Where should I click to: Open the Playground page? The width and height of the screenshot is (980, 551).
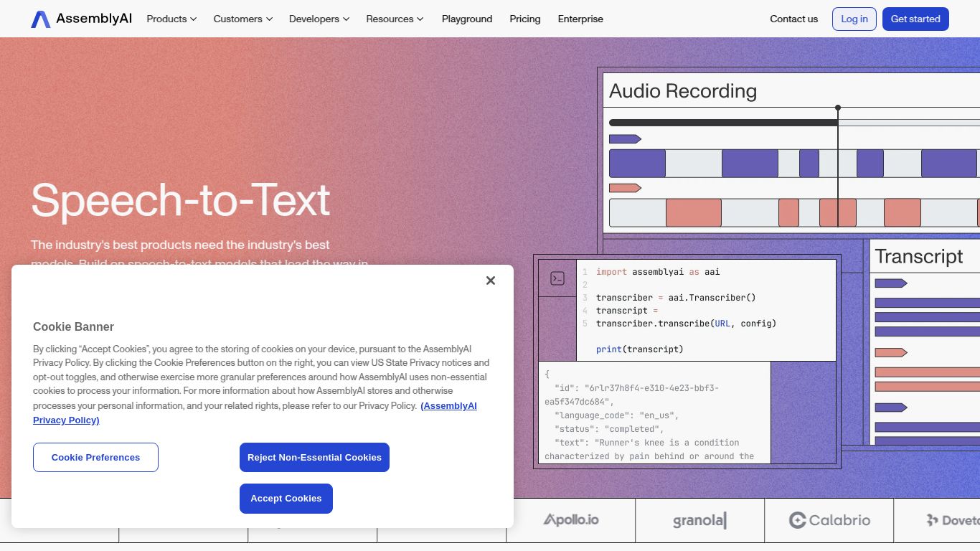tap(466, 19)
